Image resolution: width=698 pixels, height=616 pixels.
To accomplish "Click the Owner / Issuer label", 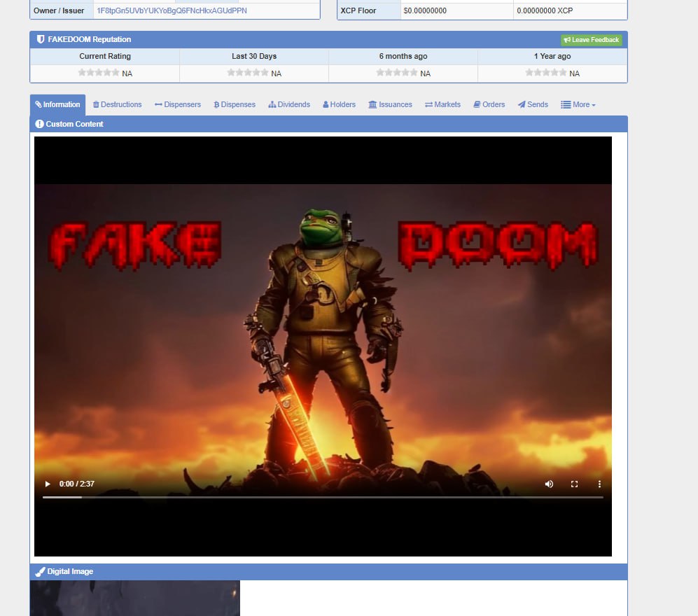I will 59,10.
